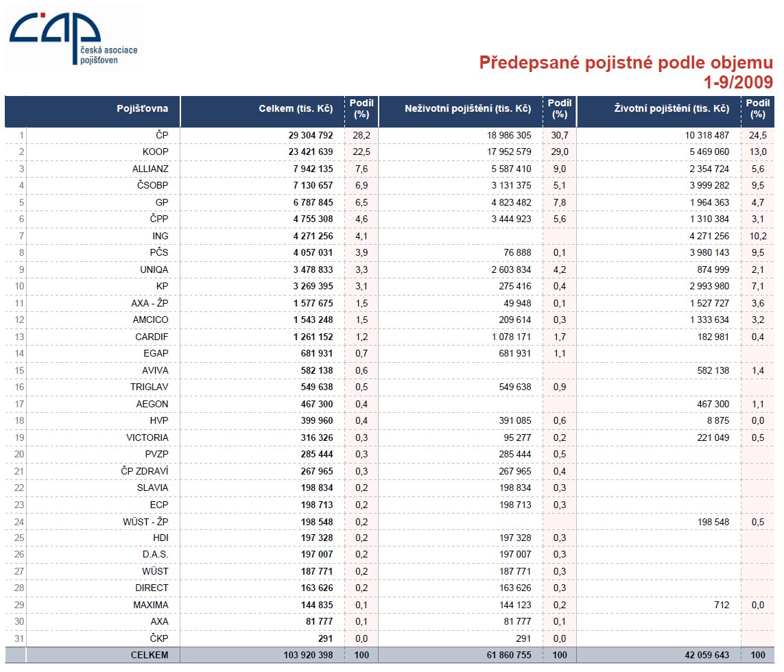This screenshot has height=672, width=784.
Task: Select HVP life value 8 875
Action: 718,420
